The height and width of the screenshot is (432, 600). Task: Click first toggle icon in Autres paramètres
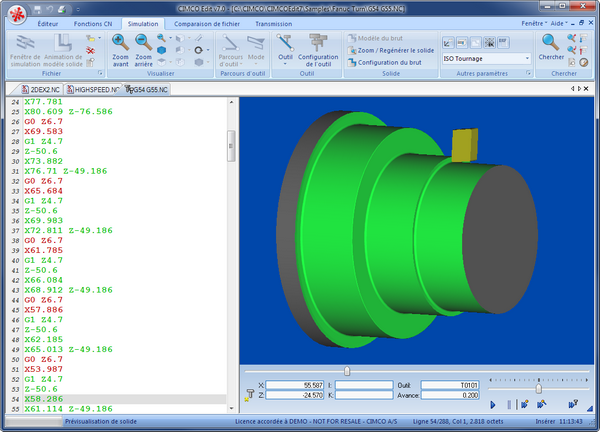click(448, 42)
